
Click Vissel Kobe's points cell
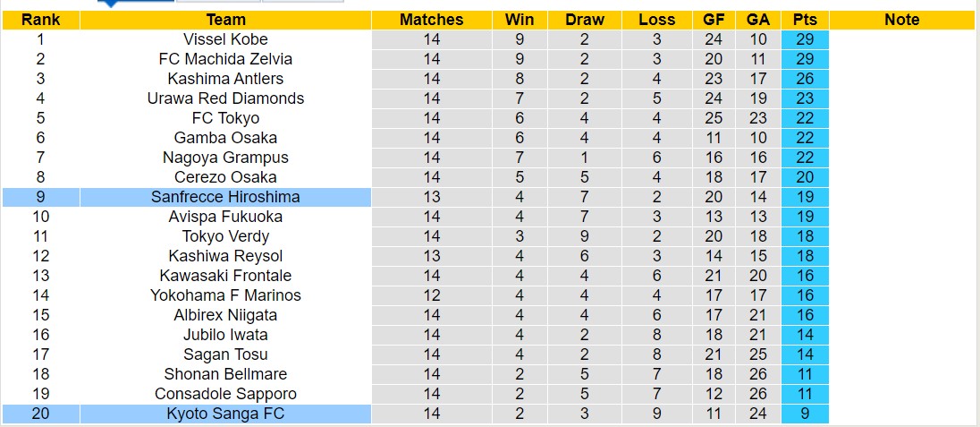(x=805, y=39)
